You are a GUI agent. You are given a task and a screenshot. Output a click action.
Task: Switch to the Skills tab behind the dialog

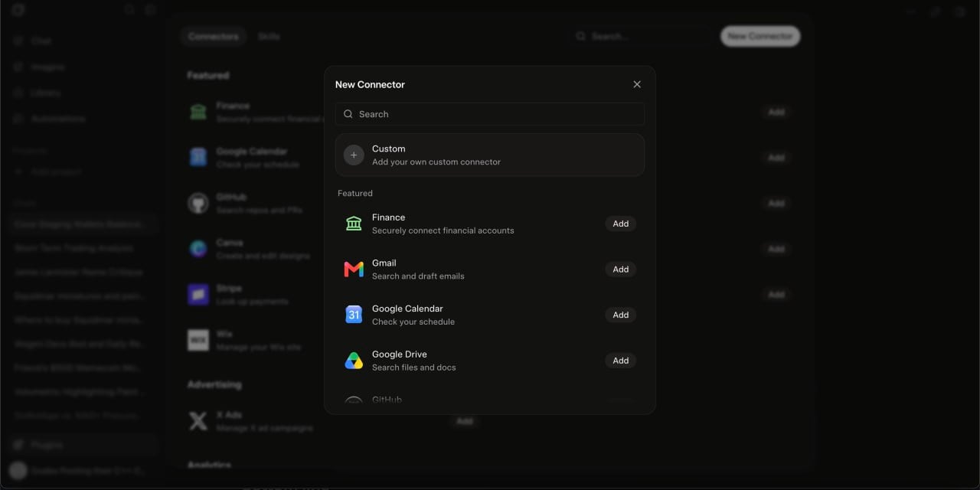pyautogui.click(x=269, y=36)
